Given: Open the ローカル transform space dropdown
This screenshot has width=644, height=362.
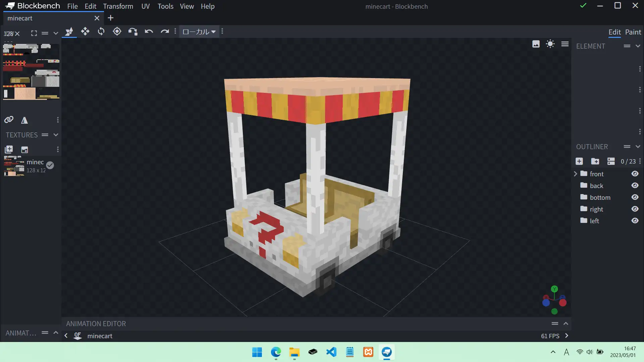Looking at the screenshot, I should point(199,32).
